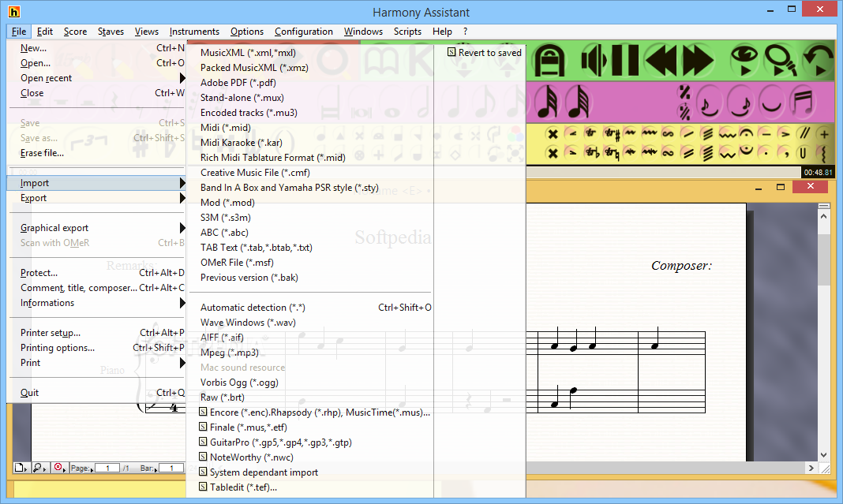
Task: Select the slur ending on note icon
Action: tap(740, 102)
